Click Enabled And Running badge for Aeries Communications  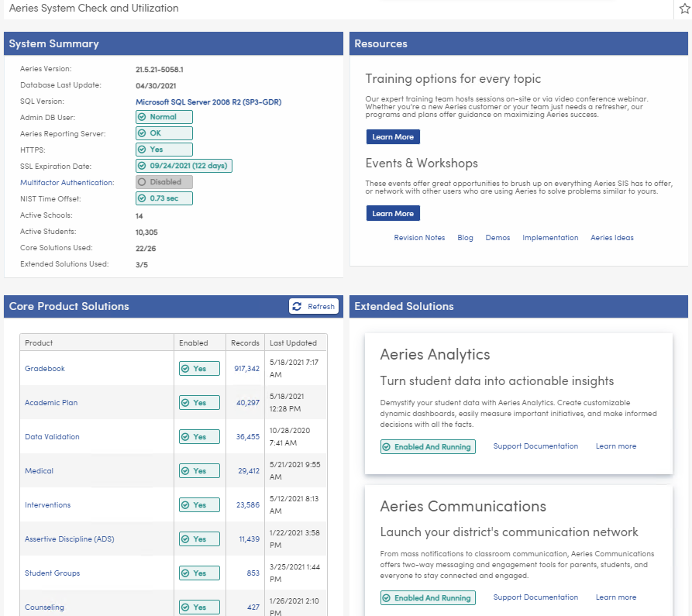click(427, 597)
